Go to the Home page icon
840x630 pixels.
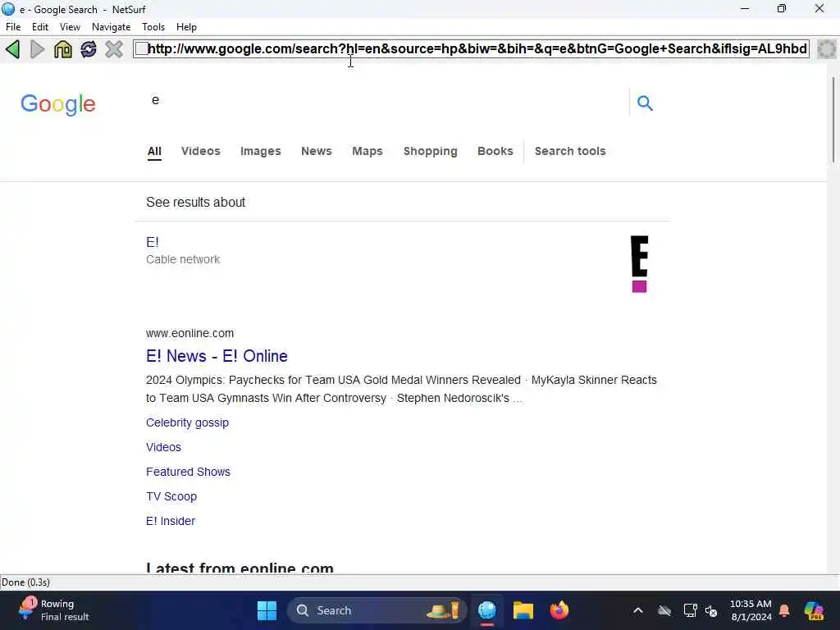(x=62, y=49)
